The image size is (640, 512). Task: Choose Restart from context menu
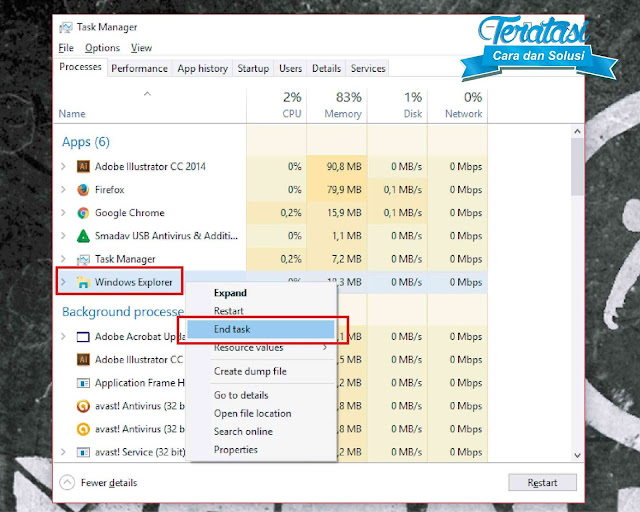click(x=261, y=311)
